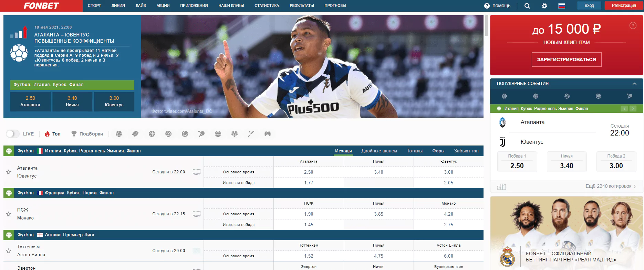Image resolution: width=644 pixels, height=270 pixels.
Task: Filter by baseball bat icon in sport bar
Action: [251, 134]
